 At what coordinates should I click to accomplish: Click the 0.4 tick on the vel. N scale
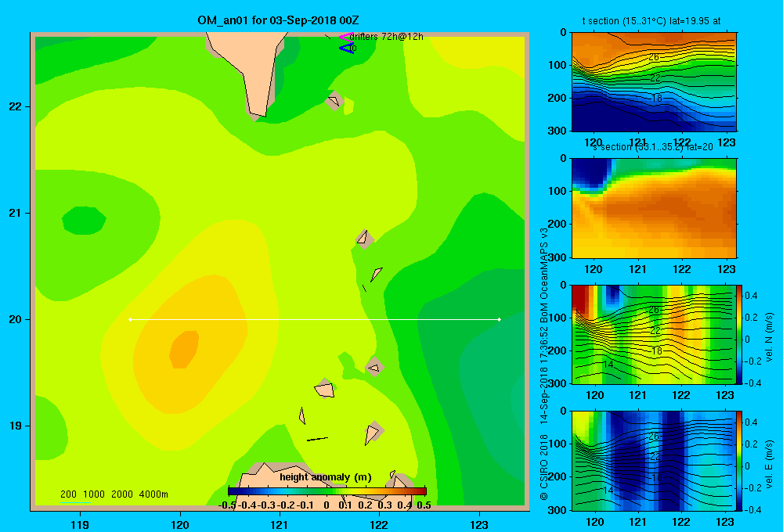(751, 296)
